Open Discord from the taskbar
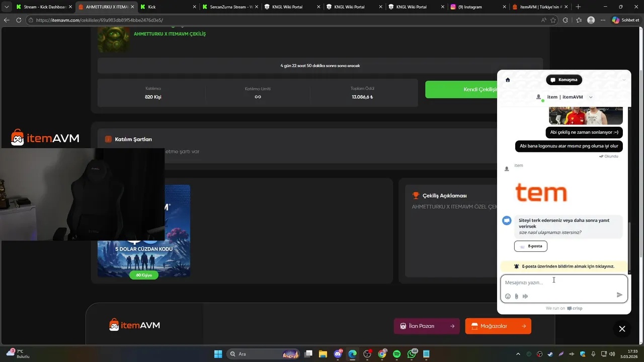The height and width of the screenshot is (362, 644). tap(338, 354)
